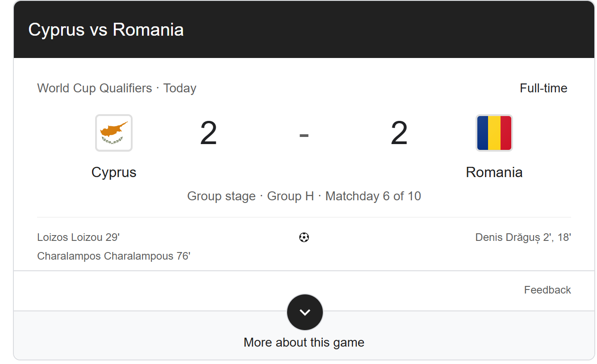
Task: Open More about this game
Action: tap(304, 342)
